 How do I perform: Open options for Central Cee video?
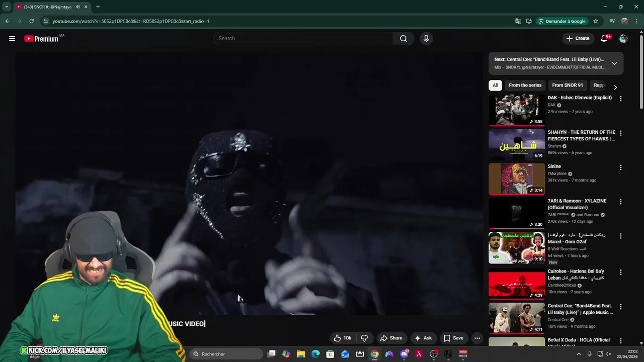pos(621,306)
